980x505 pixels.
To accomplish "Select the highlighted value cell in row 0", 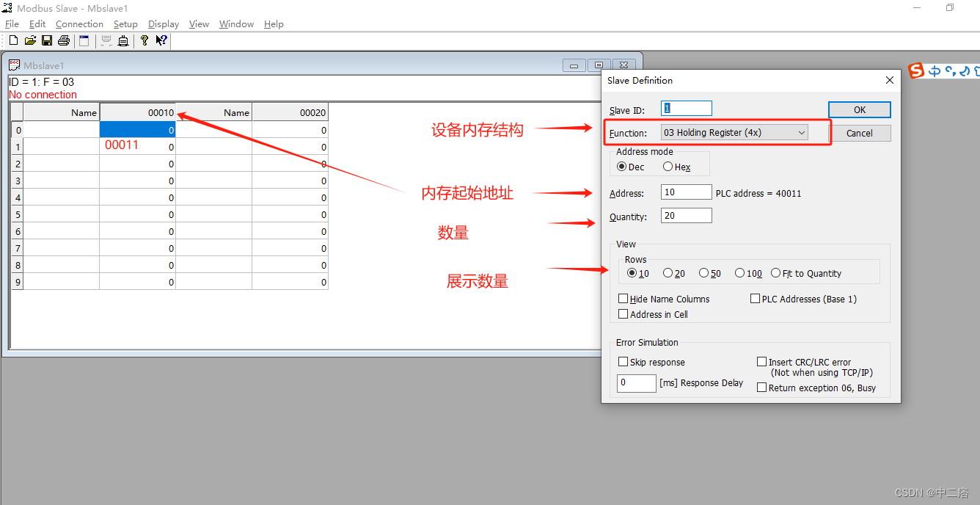I will coord(138,130).
